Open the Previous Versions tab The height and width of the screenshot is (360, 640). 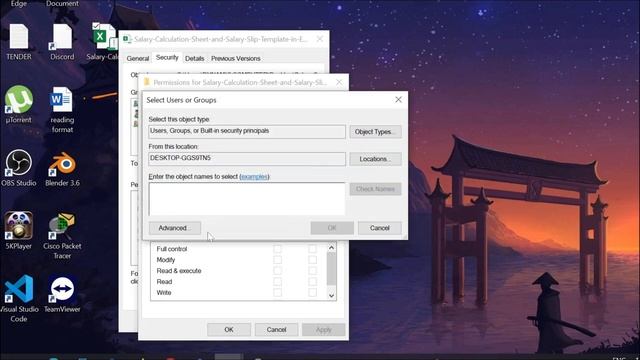[236, 58]
